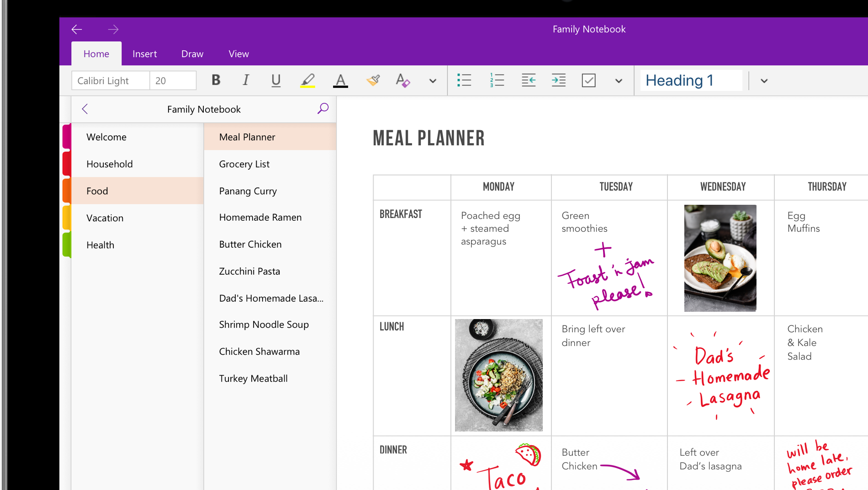This screenshot has width=868, height=490.
Task: Pick a font color with the A swatch
Action: click(340, 80)
